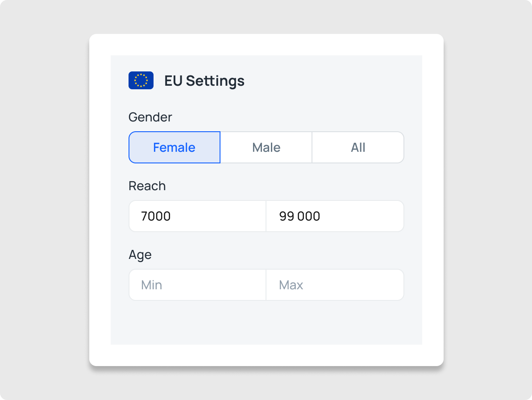This screenshot has height=400, width=532.
Task: Focus the Reach minimum field showing 7000
Action: coord(197,216)
